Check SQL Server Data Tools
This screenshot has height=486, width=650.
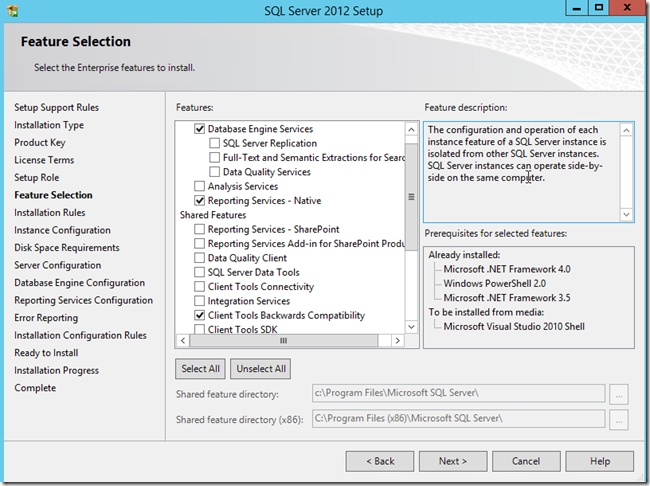[x=199, y=272]
